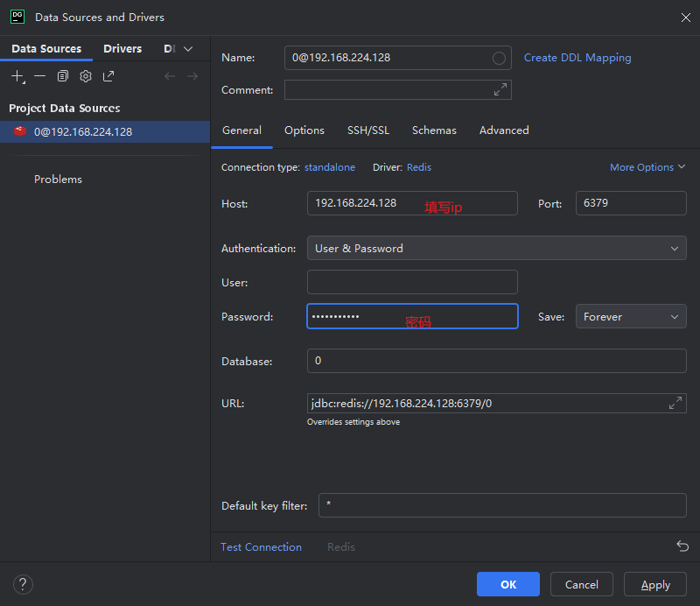Viewport: 700px width, 606px height.
Task: Click the Apply button
Action: (654, 584)
